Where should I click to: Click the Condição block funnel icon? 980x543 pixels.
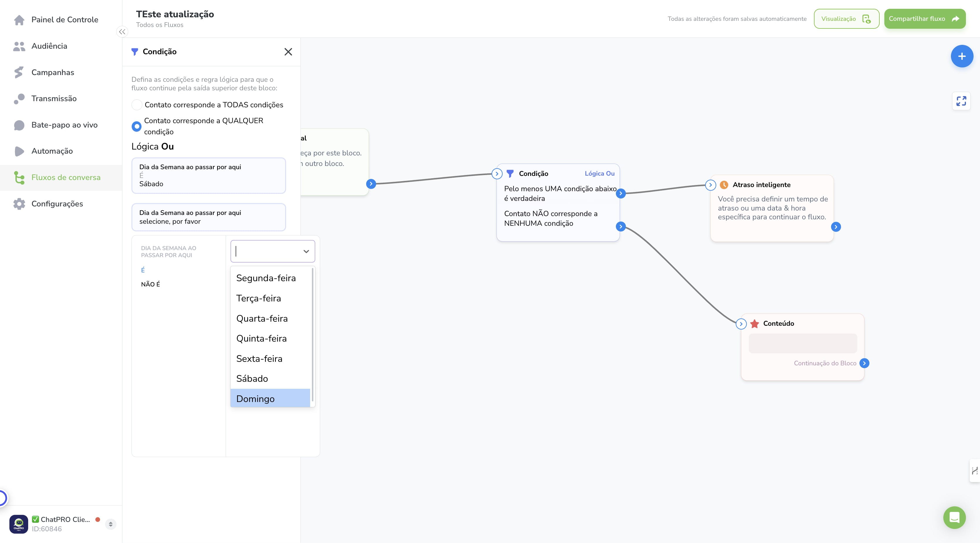(x=510, y=174)
